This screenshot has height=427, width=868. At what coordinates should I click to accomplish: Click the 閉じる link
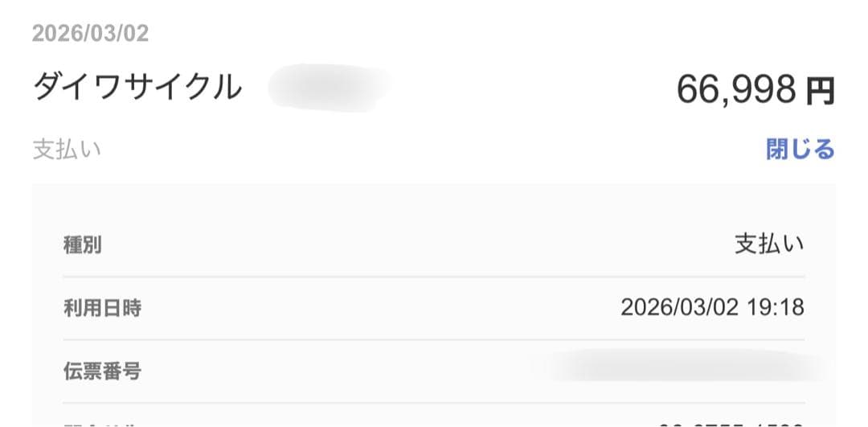tap(800, 150)
